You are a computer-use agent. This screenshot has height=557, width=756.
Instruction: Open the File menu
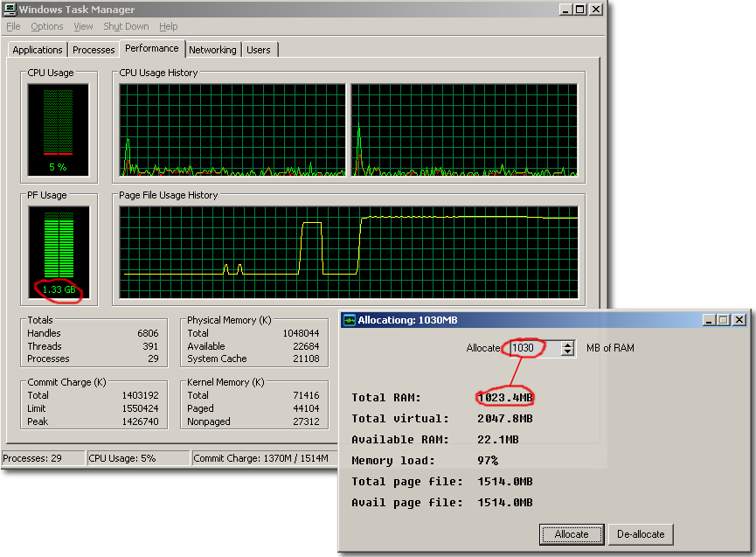(x=13, y=26)
